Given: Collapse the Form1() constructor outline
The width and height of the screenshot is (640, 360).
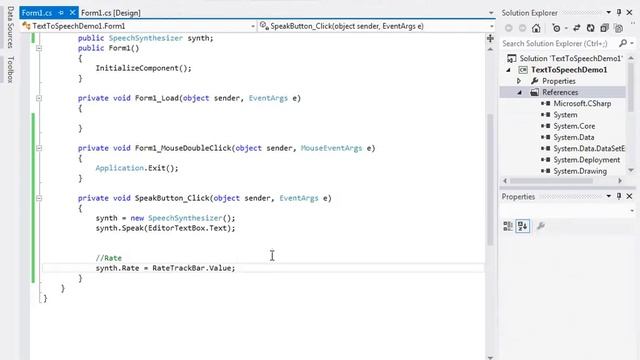Looking at the screenshot, I should pos(39,48).
